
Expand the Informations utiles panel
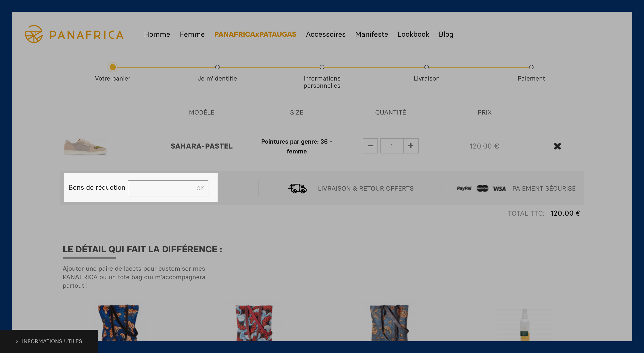coord(49,341)
